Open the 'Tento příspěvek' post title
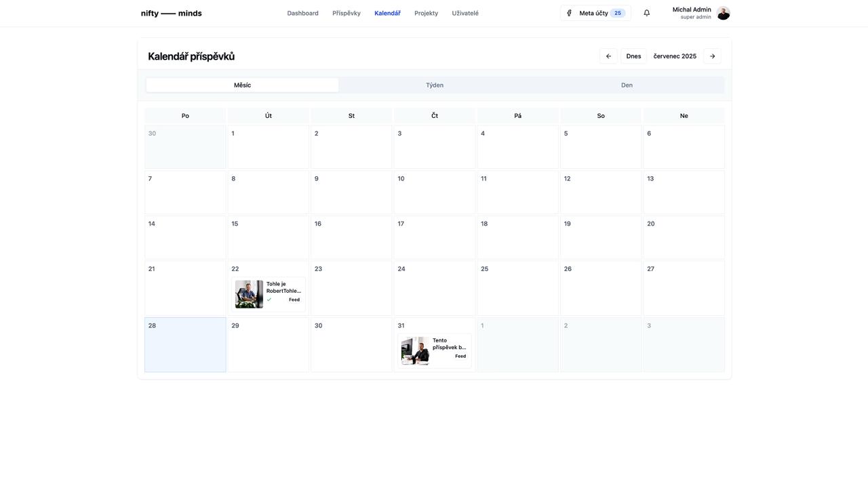The image size is (868, 484). [449, 344]
